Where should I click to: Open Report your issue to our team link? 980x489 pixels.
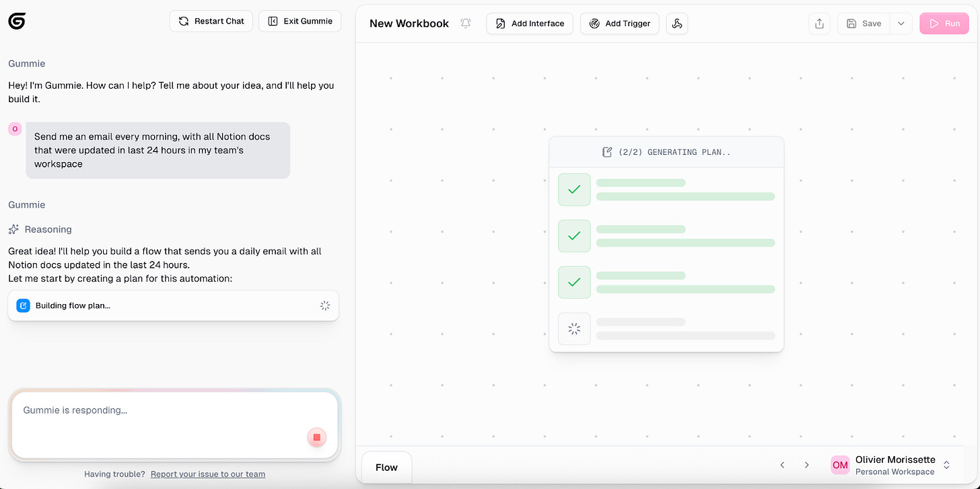pyautogui.click(x=208, y=474)
